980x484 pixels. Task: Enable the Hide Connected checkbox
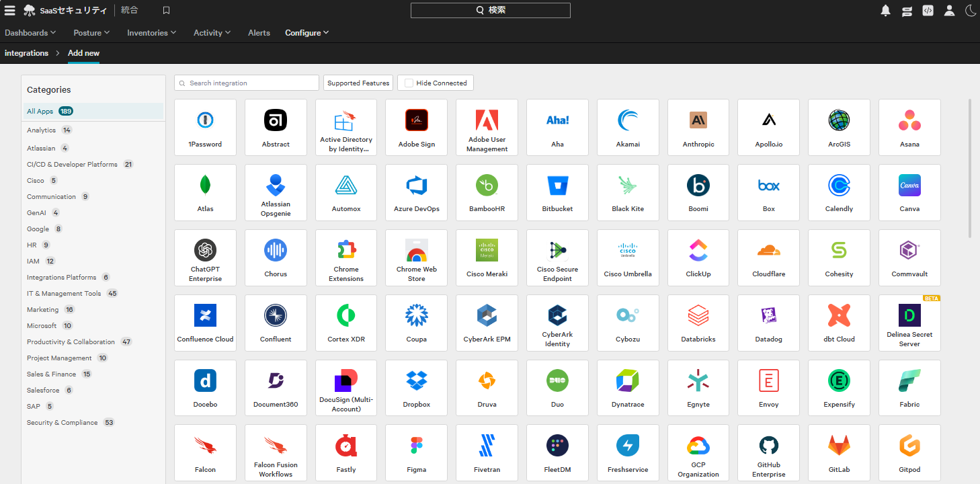(409, 83)
